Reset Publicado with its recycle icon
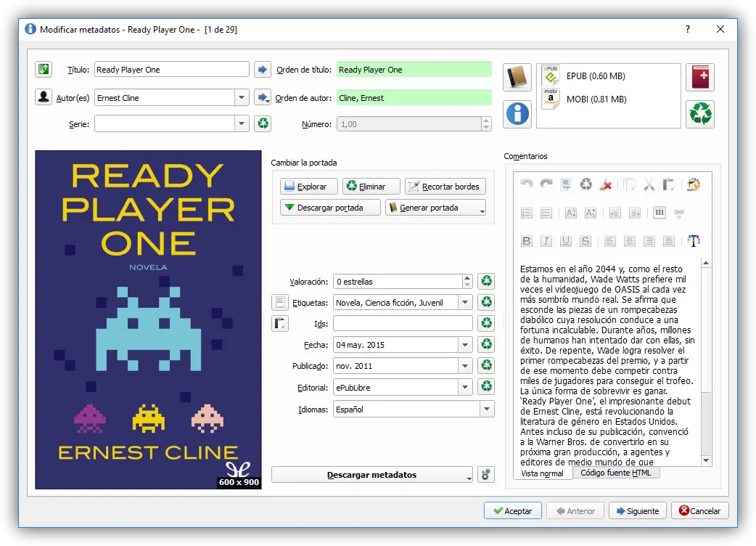 487,366
